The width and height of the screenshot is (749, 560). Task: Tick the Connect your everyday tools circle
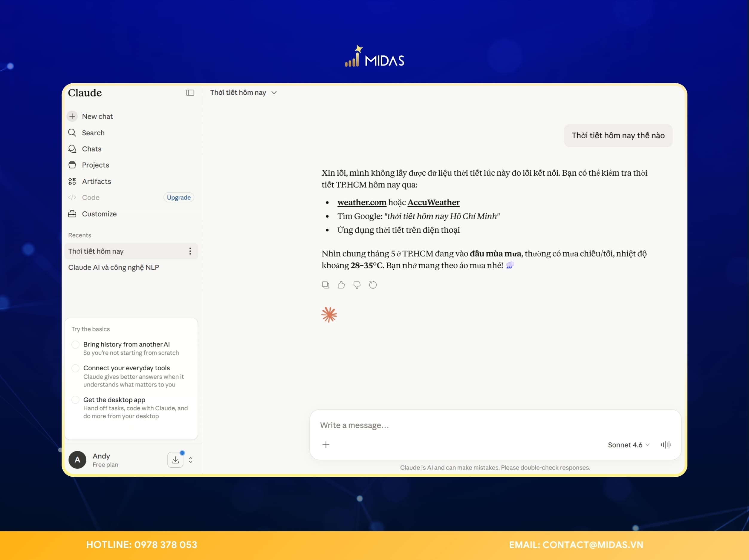[x=76, y=368]
